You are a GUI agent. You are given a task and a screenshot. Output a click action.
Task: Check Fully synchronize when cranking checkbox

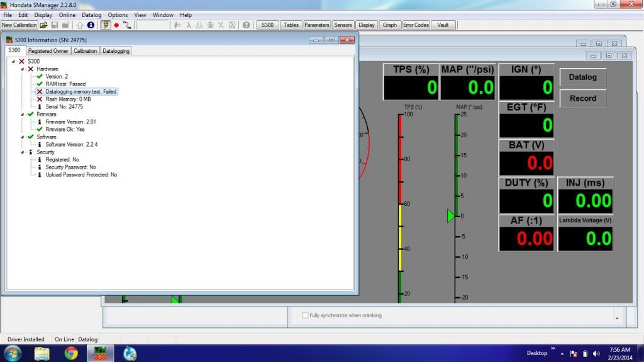pos(305,315)
